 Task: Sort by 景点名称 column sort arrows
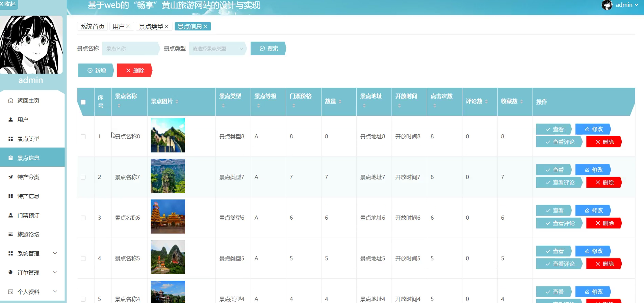coord(119,106)
